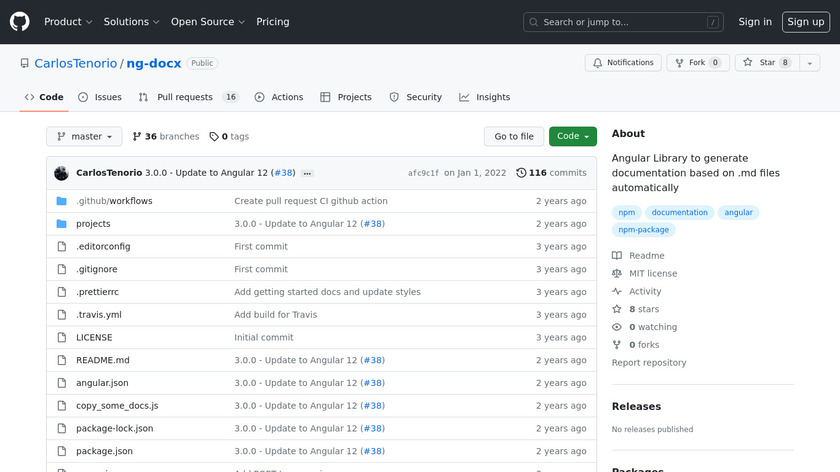This screenshot has height=472, width=840.
Task: Click the Sign up button
Action: 805,22
